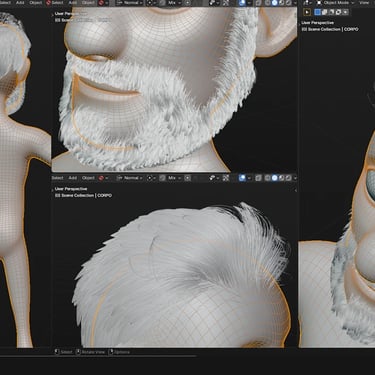Select solid shading in lower viewport header
This screenshot has height=375, width=375.
click(x=274, y=178)
